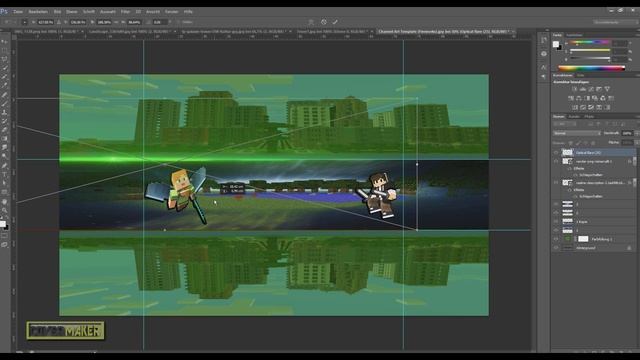Screen dimensions: 640x360
Task: Select the Lasso tool
Action: 4,59
